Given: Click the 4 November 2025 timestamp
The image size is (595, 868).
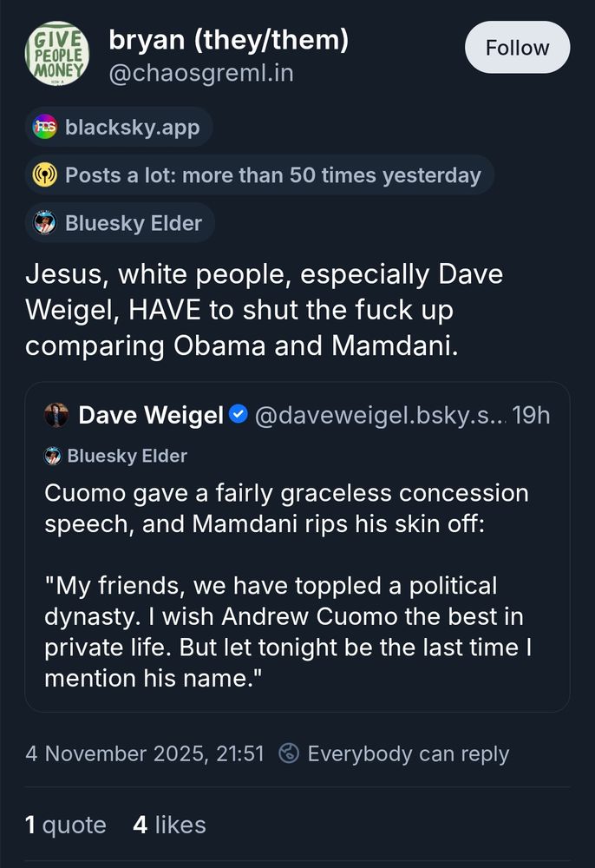Looking at the screenshot, I should pyautogui.click(x=139, y=754).
